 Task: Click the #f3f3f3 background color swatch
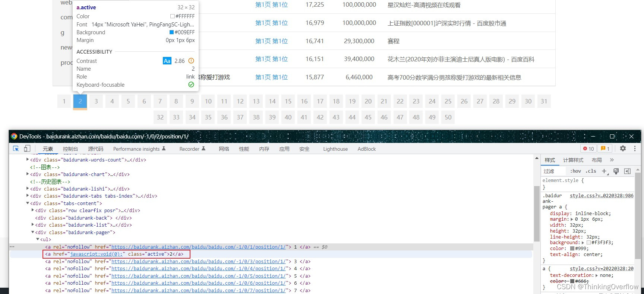point(589,243)
